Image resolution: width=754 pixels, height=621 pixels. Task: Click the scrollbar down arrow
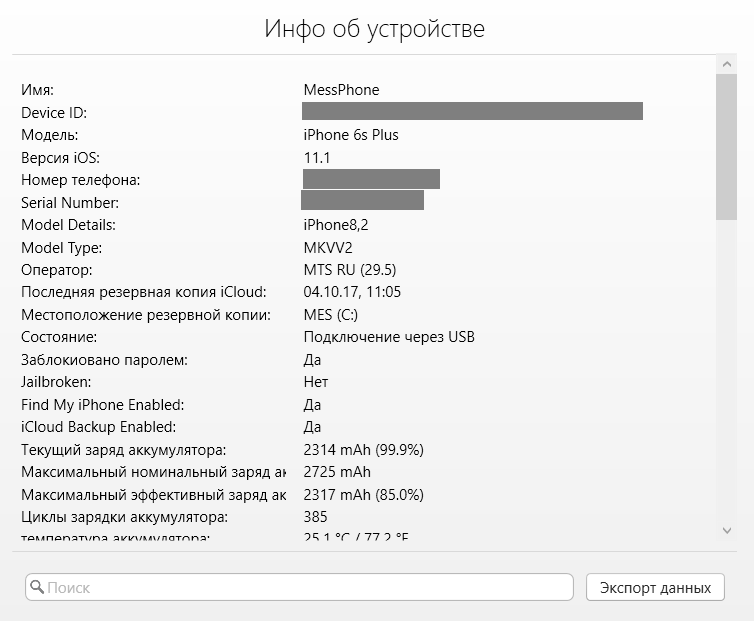pyautogui.click(x=727, y=530)
